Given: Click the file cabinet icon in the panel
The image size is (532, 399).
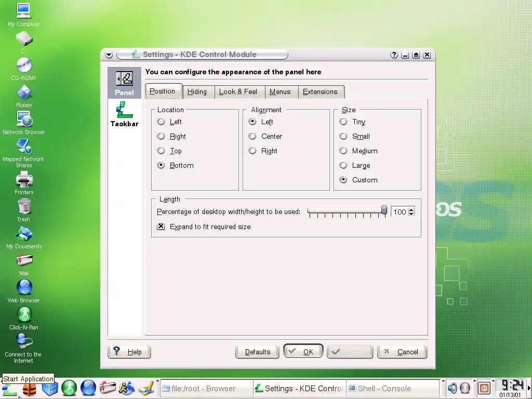Looking at the screenshot, I should 49,389.
